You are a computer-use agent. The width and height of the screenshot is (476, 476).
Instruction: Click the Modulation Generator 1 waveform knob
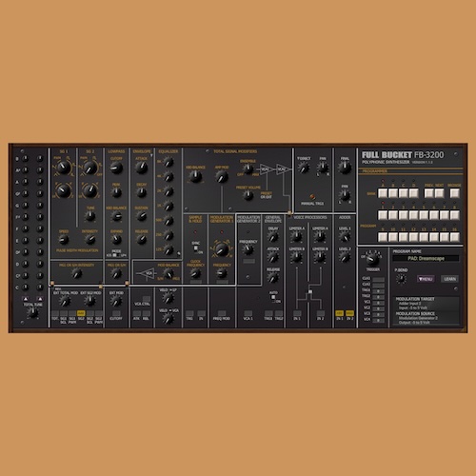point(222,249)
